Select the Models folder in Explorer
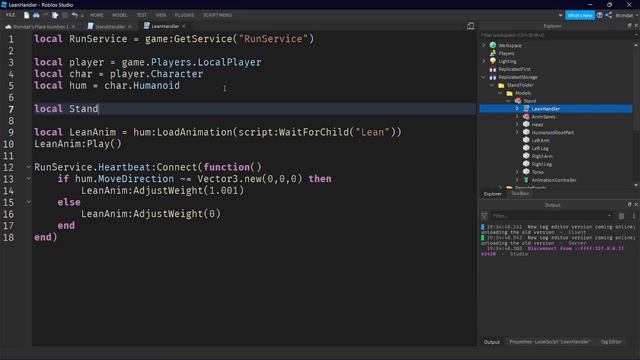 click(x=523, y=93)
